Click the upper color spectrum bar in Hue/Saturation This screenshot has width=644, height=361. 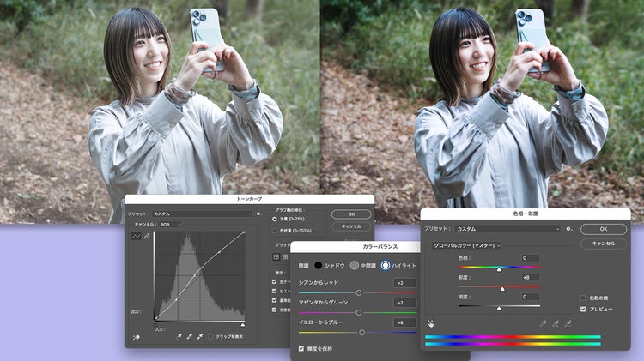pos(513,337)
